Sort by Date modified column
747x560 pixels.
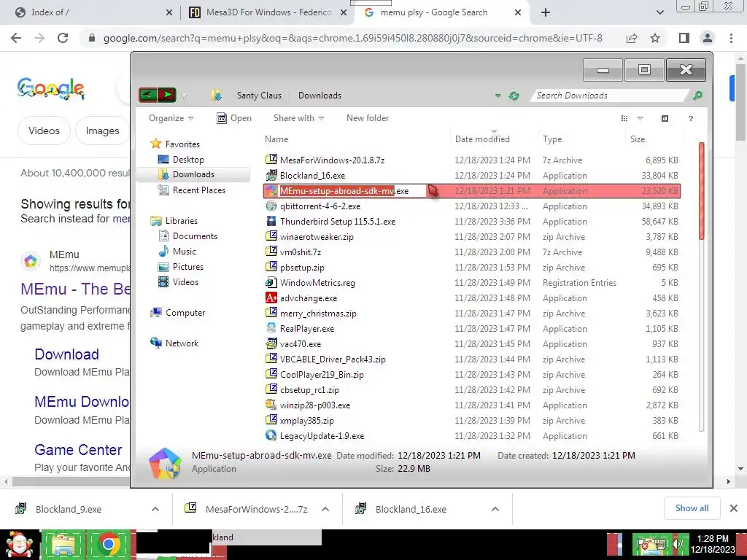coord(482,139)
